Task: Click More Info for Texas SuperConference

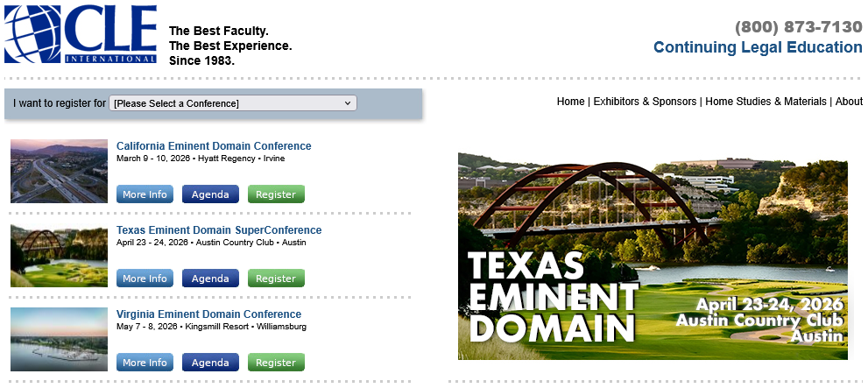Action: 145,279
